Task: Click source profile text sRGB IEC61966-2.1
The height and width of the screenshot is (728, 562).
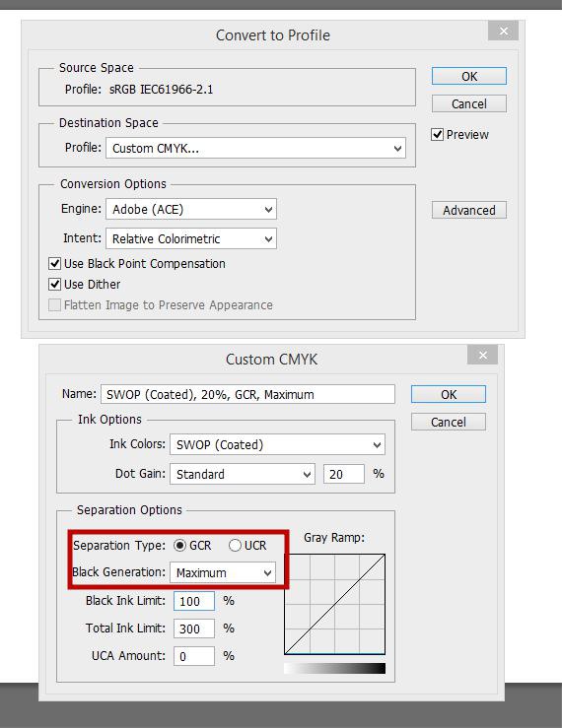Action: [162, 89]
